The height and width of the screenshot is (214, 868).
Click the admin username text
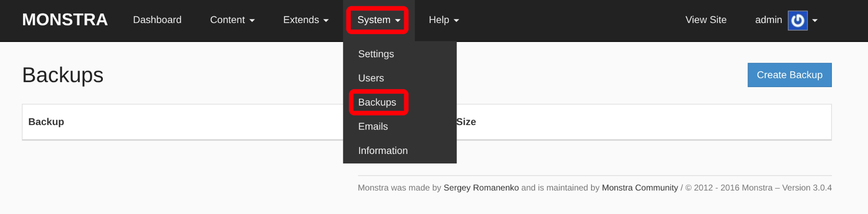768,20
